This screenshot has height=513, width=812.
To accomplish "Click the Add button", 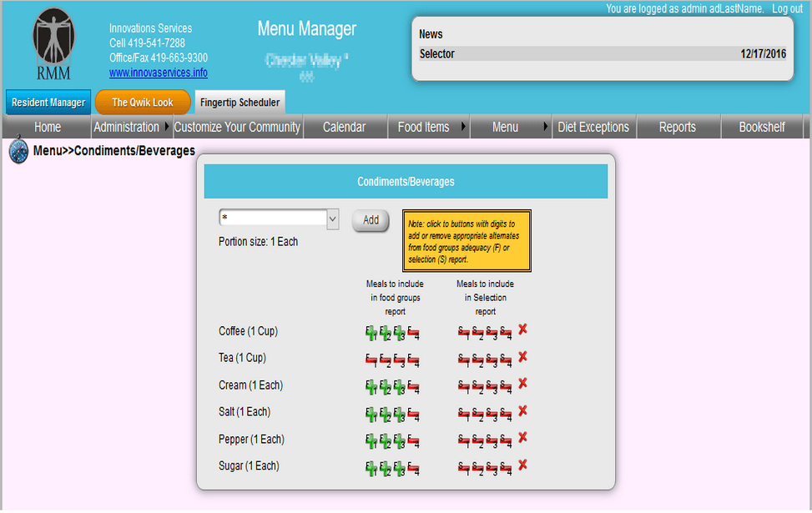I will [370, 219].
